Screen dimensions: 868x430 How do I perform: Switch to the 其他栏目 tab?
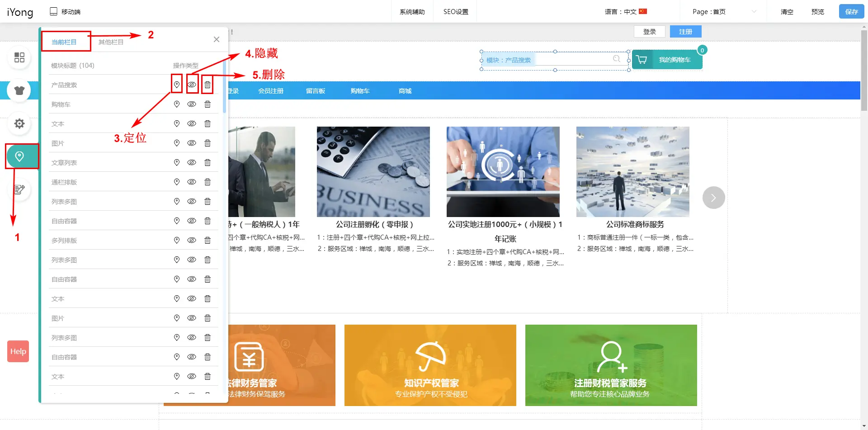point(111,42)
